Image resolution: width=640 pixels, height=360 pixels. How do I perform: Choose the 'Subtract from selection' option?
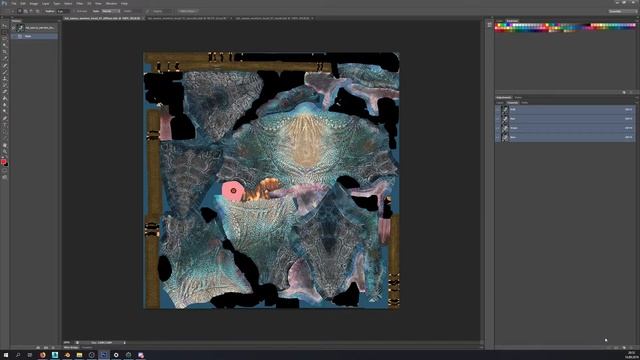click(31, 11)
